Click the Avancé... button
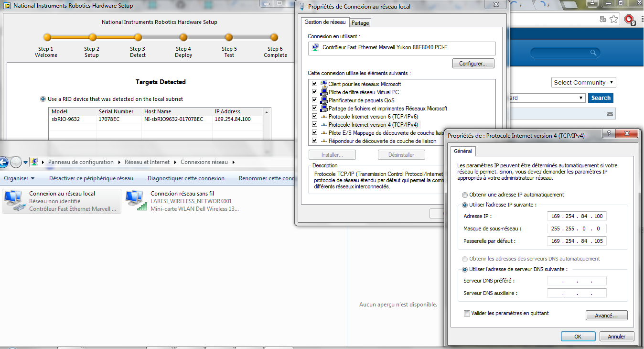This screenshot has width=644, height=349. pyautogui.click(x=606, y=316)
